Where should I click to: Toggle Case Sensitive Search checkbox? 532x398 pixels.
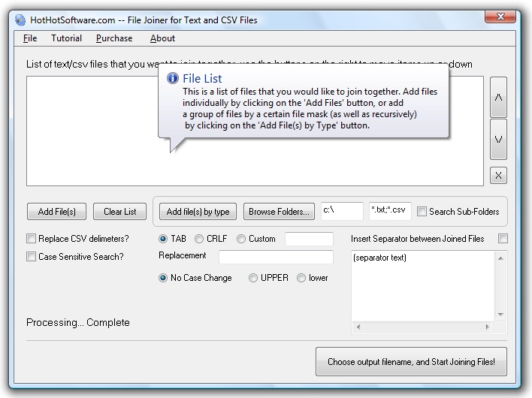point(31,257)
